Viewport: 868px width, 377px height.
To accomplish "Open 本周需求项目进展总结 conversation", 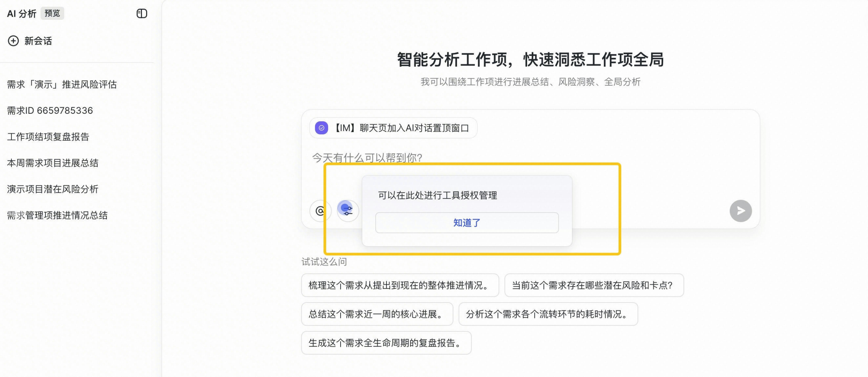I will point(52,163).
